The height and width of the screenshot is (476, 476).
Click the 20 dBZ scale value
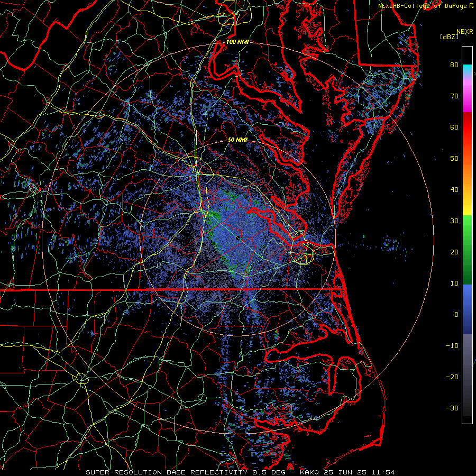pos(454,252)
